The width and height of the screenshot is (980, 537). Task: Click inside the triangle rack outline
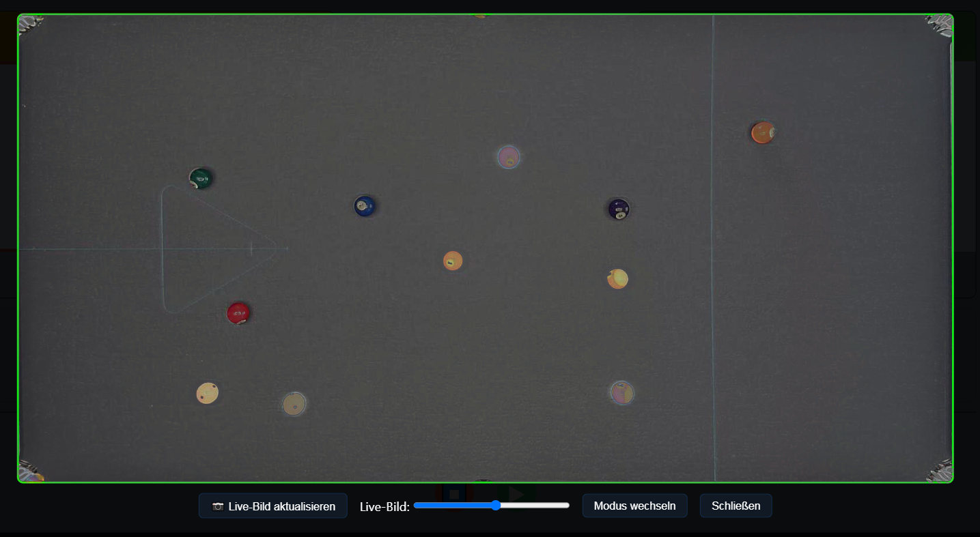tap(205, 249)
